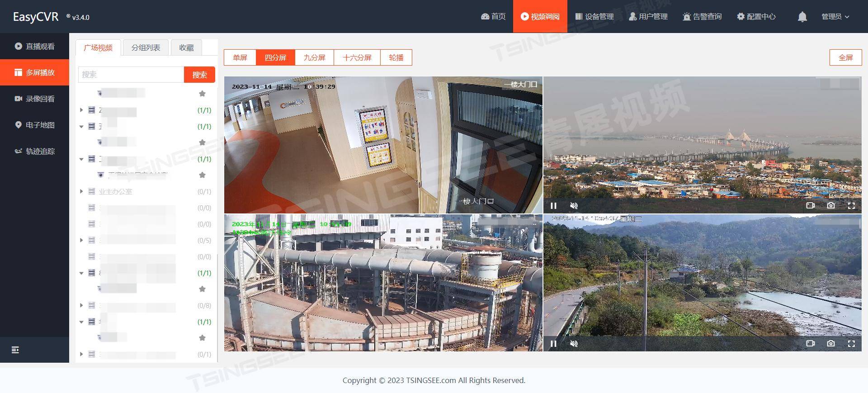
Task: Click the orange 搜索 button
Action: click(x=199, y=75)
